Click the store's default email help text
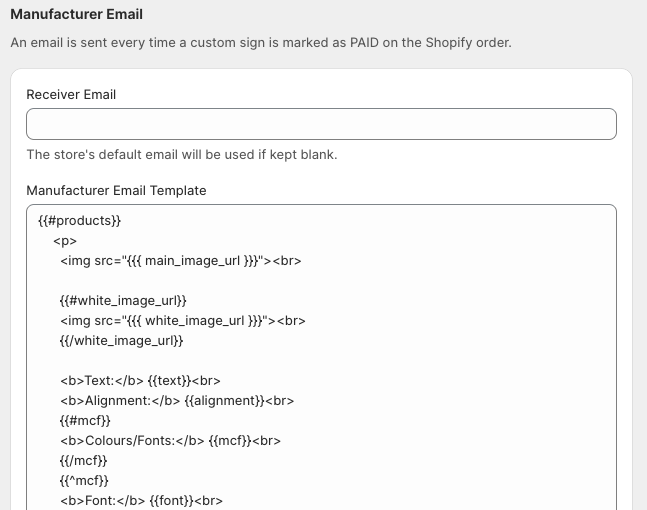The height and width of the screenshot is (510, 647). [x=181, y=155]
